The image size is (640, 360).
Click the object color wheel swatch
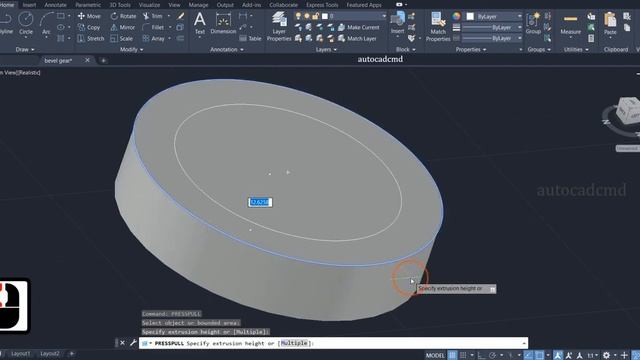coord(456,16)
